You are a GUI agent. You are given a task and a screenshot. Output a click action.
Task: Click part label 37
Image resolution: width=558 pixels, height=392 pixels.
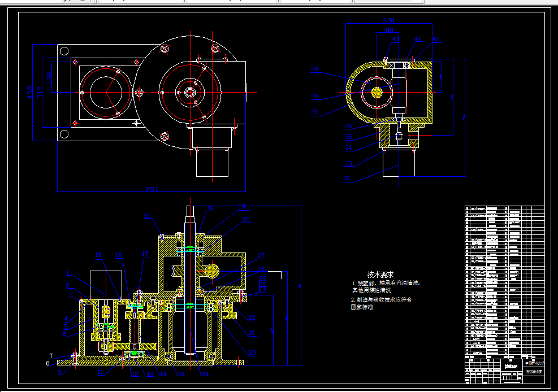coord(314,112)
